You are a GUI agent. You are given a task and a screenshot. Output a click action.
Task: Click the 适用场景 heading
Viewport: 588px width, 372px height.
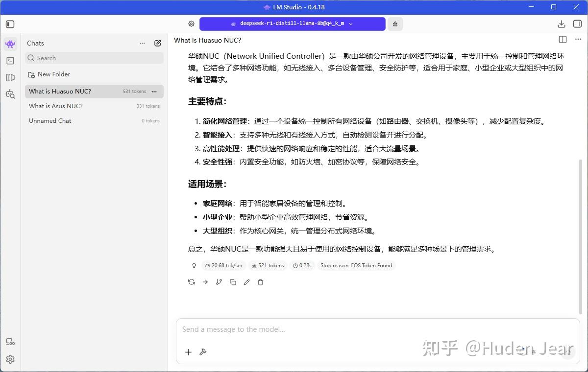click(207, 185)
